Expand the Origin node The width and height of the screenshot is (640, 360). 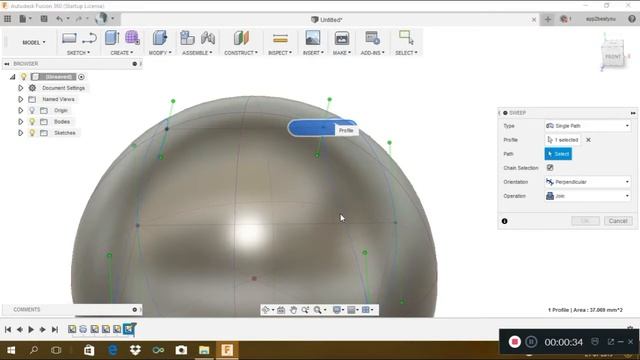coord(20,111)
